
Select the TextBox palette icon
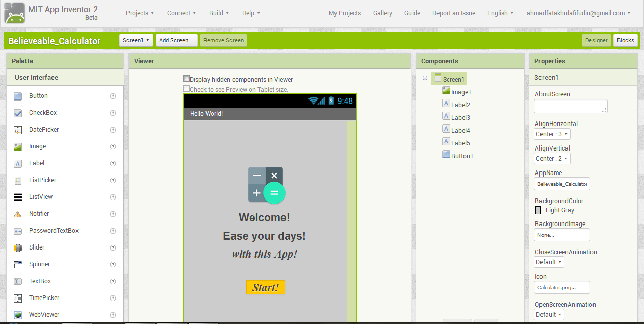tap(18, 281)
